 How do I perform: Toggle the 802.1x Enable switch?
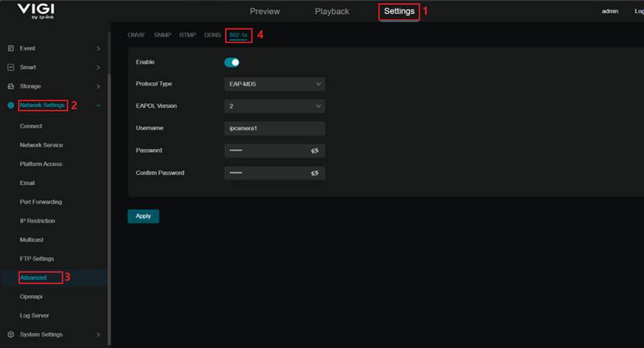point(232,62)
